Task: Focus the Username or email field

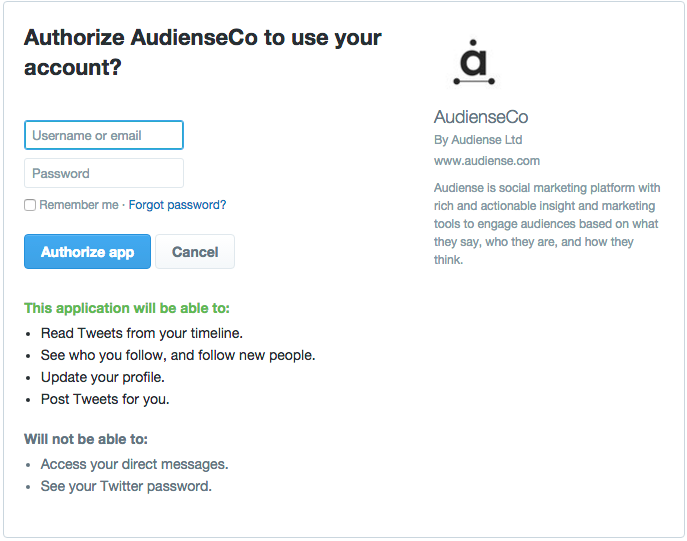Action: [104, 135]
